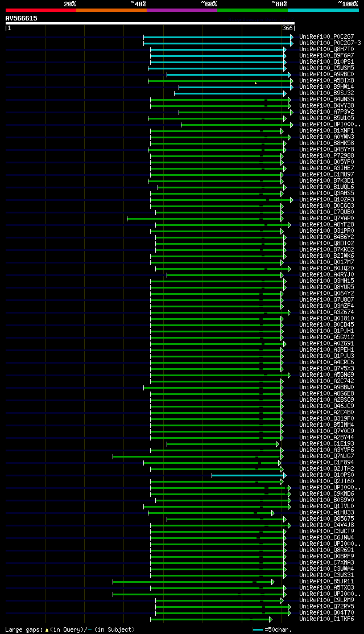Select the UniRef100_Q31PR0 label

327,231
